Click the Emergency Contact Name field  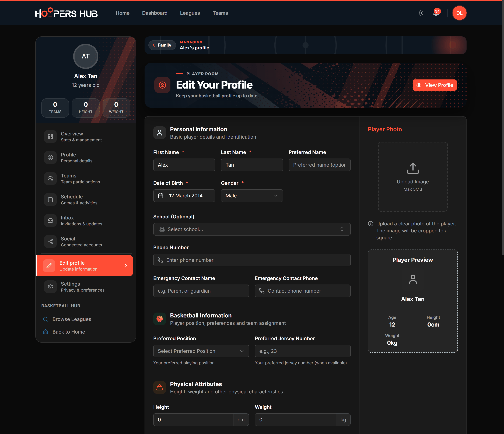pyautogui.click(x=201, y=291)
